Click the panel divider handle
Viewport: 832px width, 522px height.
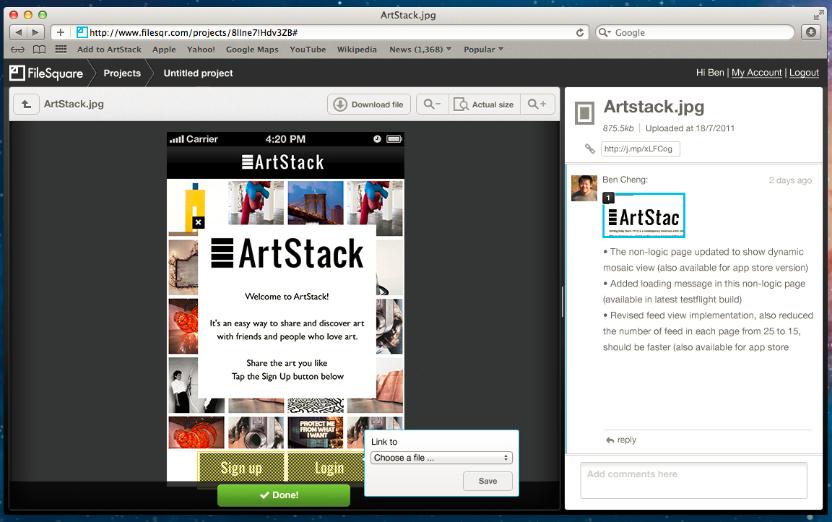[x=562, y=301]
